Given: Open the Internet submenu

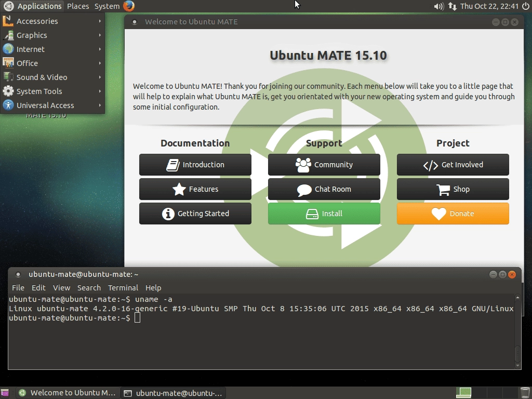Looking at the screenshot, I should pyautogui.click(x=52, y=49).
